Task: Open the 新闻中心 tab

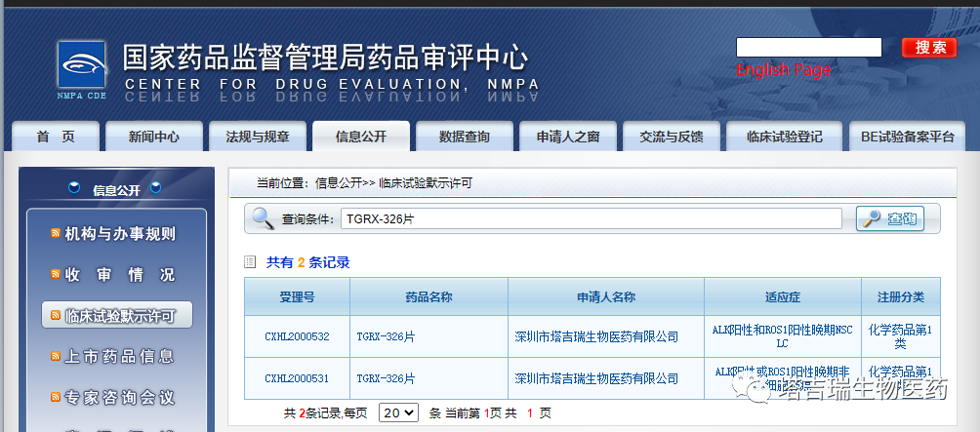Action: (154, 137)
